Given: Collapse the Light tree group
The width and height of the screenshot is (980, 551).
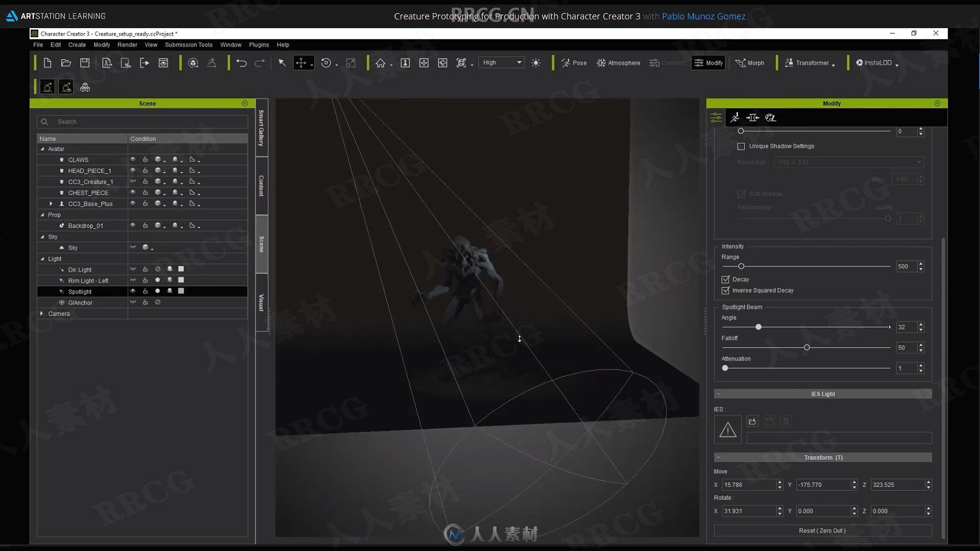Looking at the screenshot, I should 42,259.
